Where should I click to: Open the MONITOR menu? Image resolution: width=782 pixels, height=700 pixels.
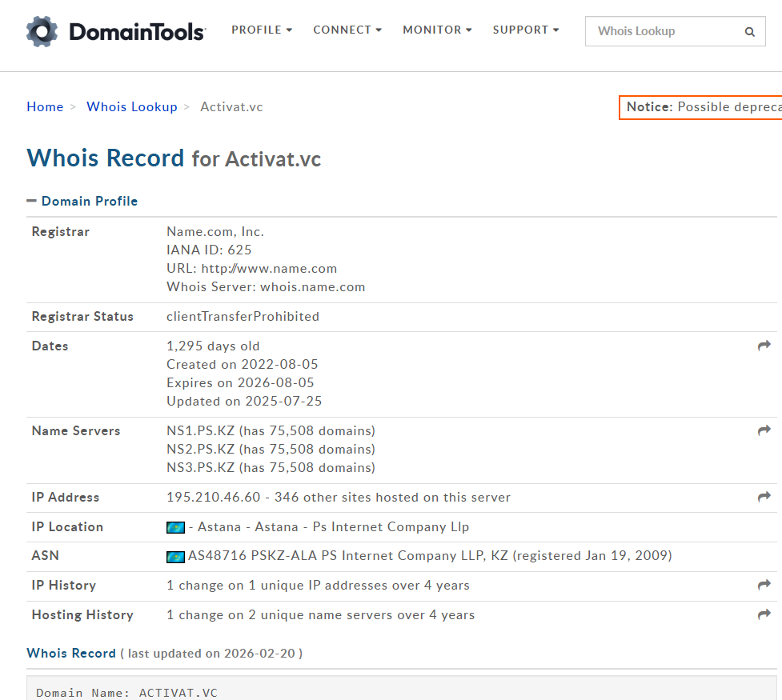pos(437,30)
